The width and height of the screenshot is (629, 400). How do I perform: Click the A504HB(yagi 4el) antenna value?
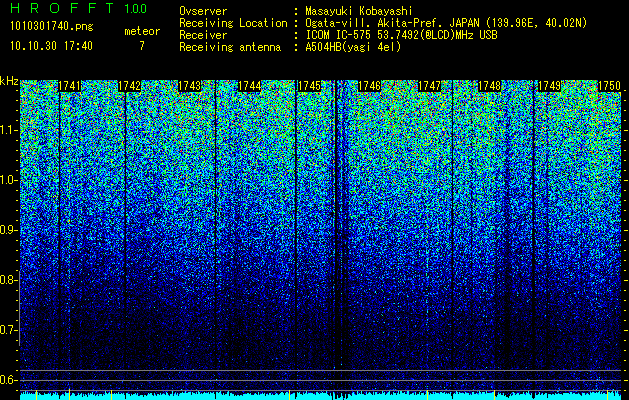[353, 47]
